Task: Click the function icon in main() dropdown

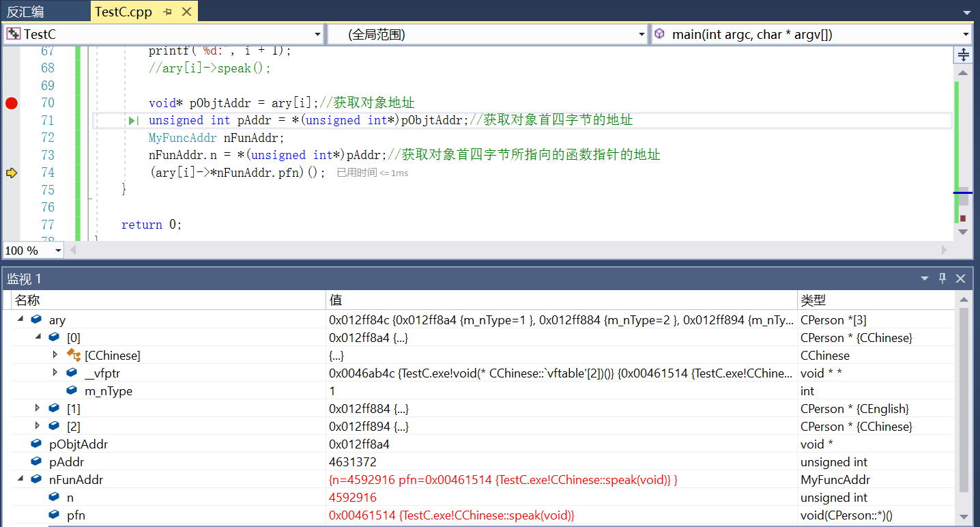Action: click(659, 34)
